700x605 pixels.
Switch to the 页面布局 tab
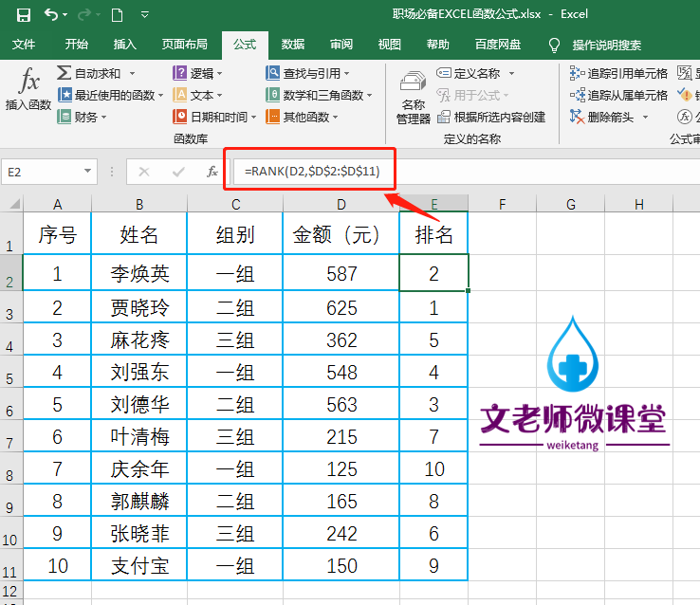184,45
